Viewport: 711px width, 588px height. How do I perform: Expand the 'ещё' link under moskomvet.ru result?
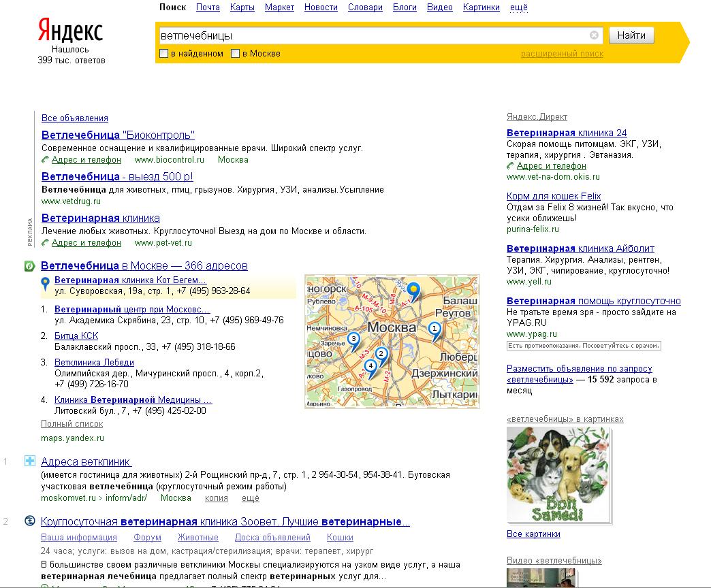[251, 498]
